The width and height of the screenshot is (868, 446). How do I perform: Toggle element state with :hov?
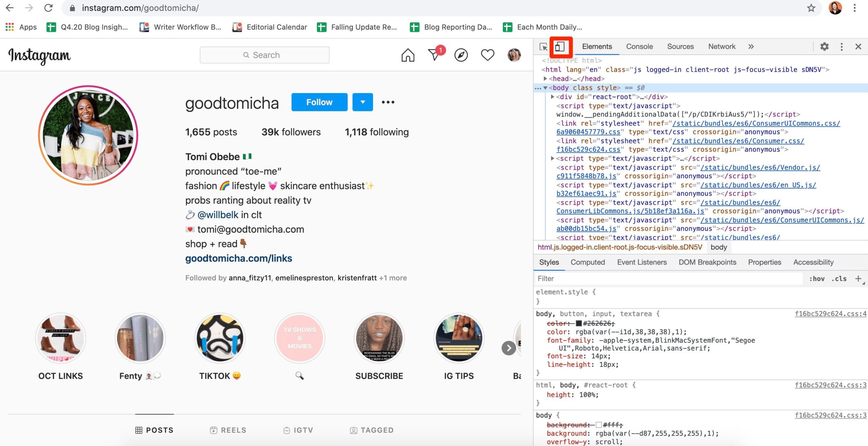click(x=817, y=279)
